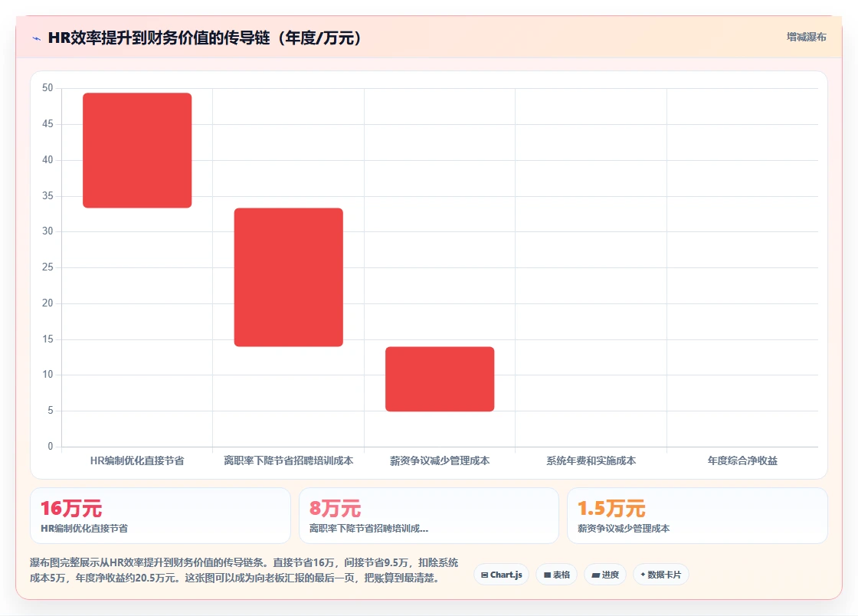Click the Chart.js tag chip

click(x=501, y=575)
